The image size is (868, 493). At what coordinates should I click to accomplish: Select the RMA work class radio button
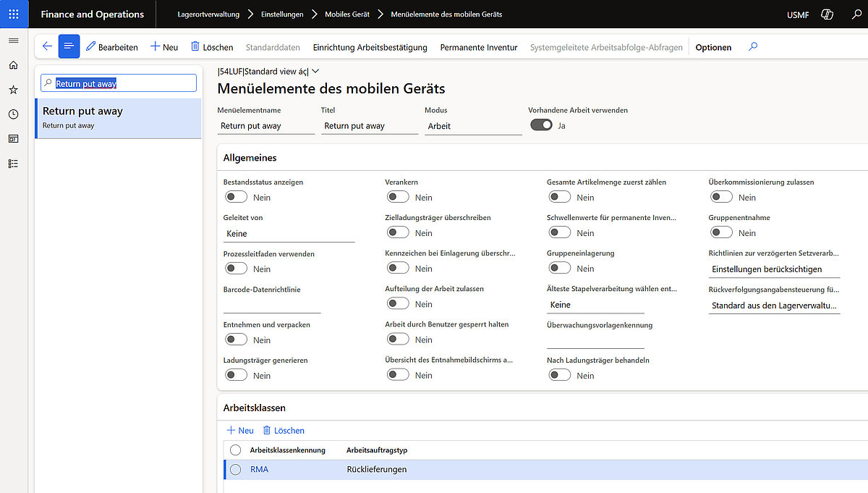click(x=235, y=469)
